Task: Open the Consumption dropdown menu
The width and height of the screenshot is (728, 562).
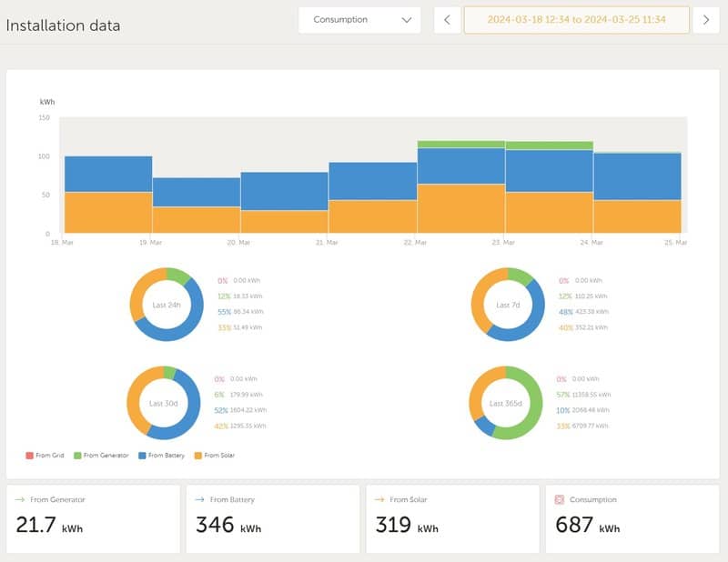Action: point(359,20)
